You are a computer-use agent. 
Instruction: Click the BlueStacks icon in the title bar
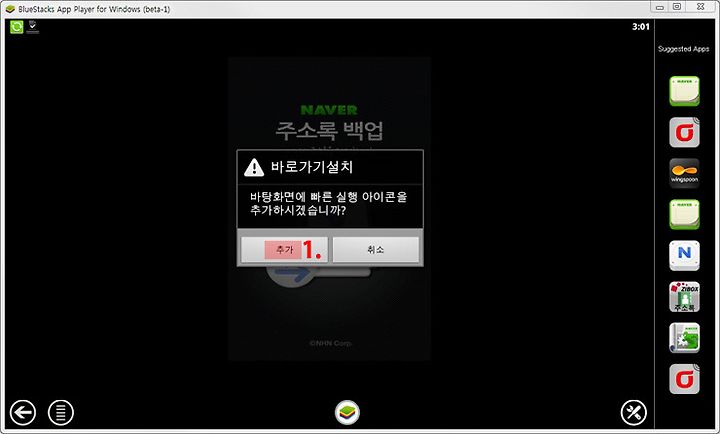10,9
